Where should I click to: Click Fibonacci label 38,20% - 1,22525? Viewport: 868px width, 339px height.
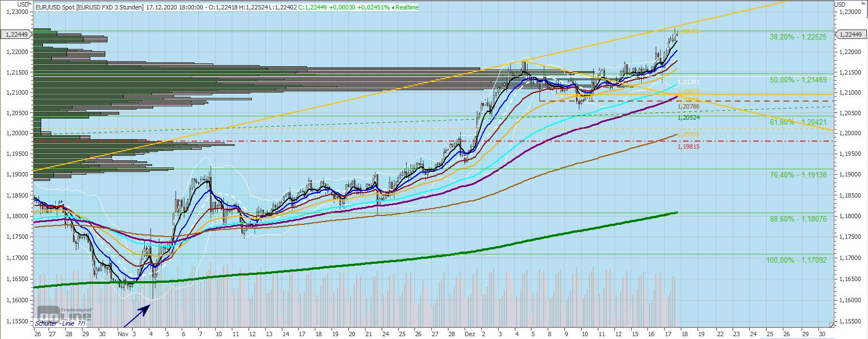click(x=798, y=37)
